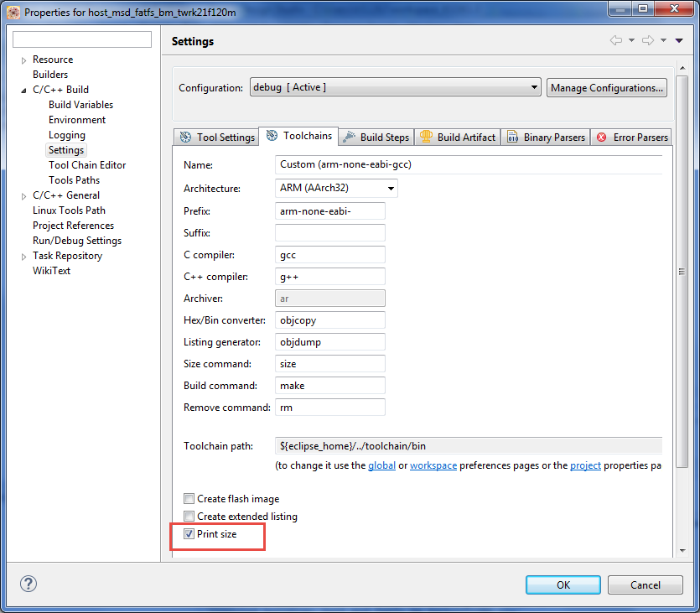The height and width of the screenshot is (613, 700).
Task: Select Linux Tools Path in the tree
Action: pos(69,210)
